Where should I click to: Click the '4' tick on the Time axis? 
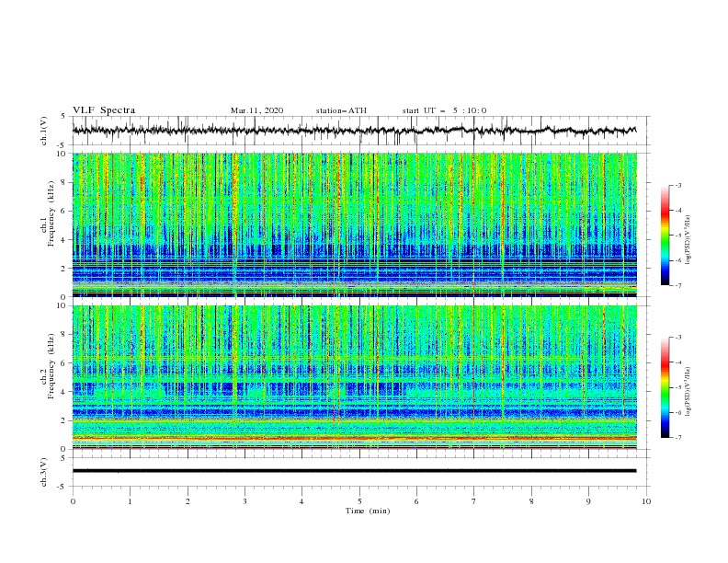tap(301, 501)
